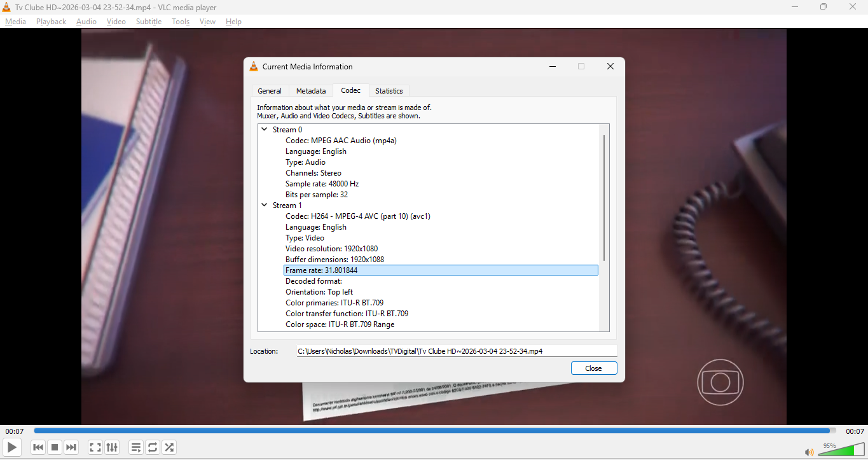Close the Current Media Information dialog
868x460 pixels.
pos(610,66)
